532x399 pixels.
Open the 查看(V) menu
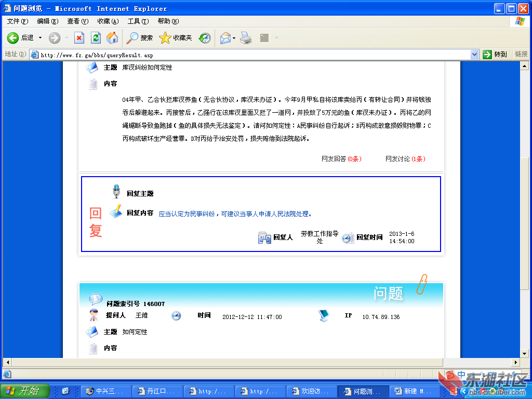pyautogui.click(x=78, y=21)
